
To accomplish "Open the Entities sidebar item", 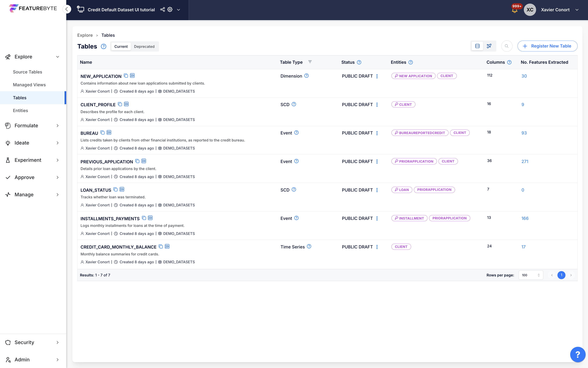I will click(20, 111).
